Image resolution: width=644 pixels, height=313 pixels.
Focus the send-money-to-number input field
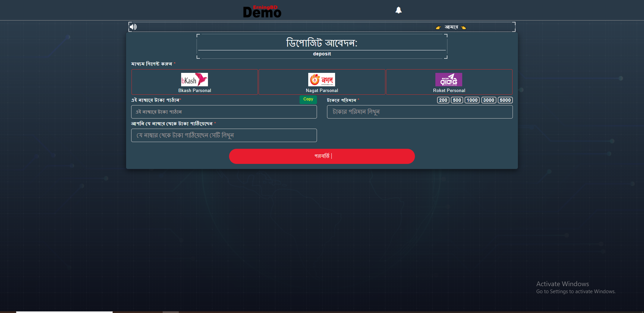pyautogui.click(x=224, y=112)
